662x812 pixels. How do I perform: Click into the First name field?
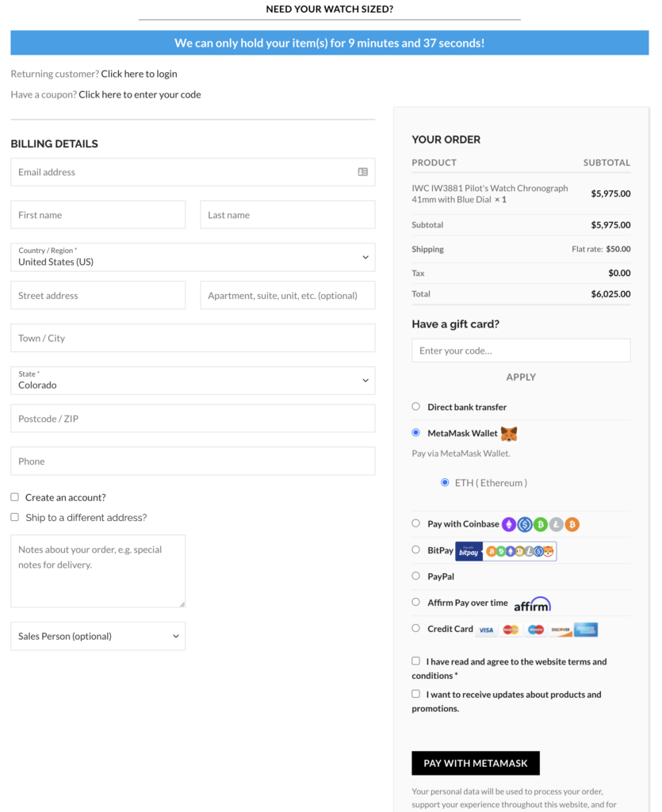(x=98, y=215)
